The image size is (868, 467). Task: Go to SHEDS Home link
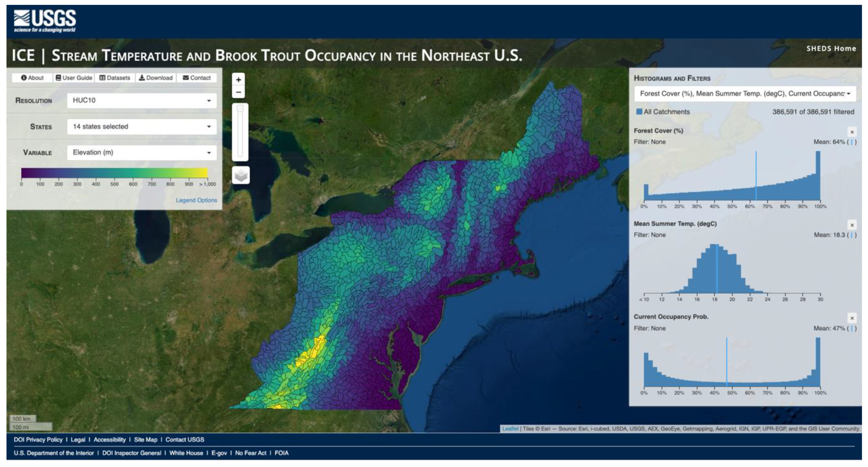(x=831, y=48)
